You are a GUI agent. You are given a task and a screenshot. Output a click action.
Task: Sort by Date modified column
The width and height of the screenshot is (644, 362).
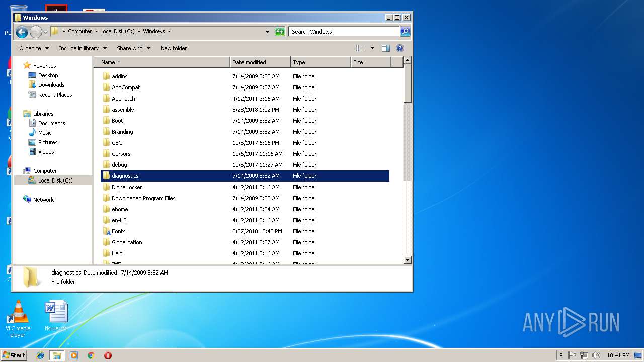(260, 62)
